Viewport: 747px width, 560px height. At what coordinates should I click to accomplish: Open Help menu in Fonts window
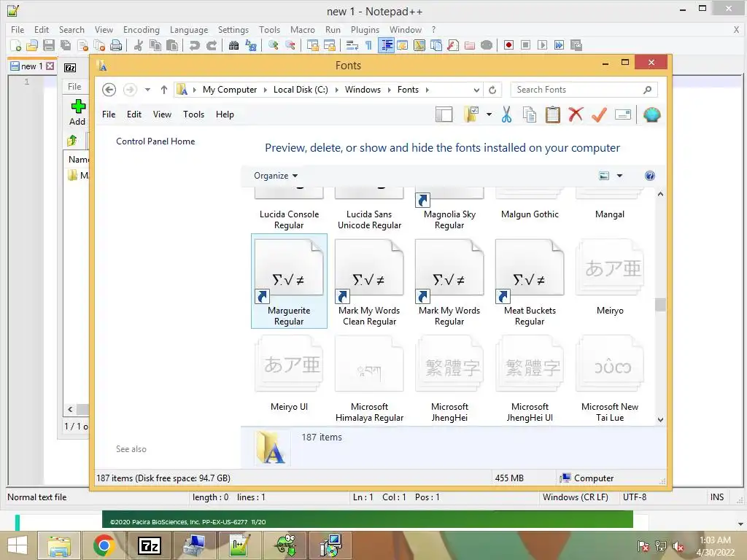tap(225, 114)
